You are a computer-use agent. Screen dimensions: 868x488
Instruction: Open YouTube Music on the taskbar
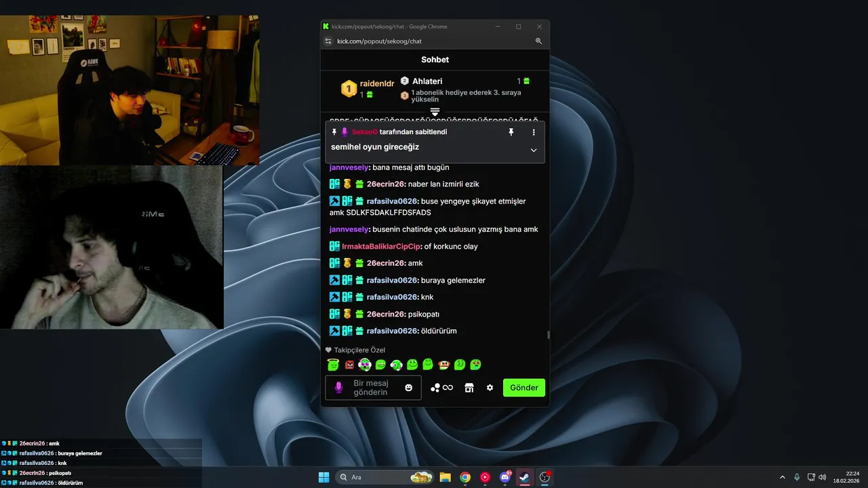(485, 477)
